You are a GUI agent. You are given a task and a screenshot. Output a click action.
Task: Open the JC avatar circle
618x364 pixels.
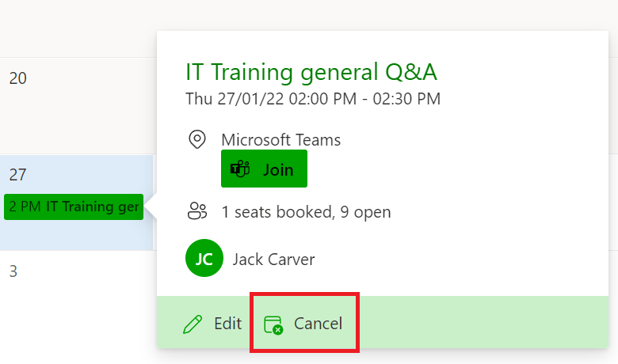click(204, 258)
